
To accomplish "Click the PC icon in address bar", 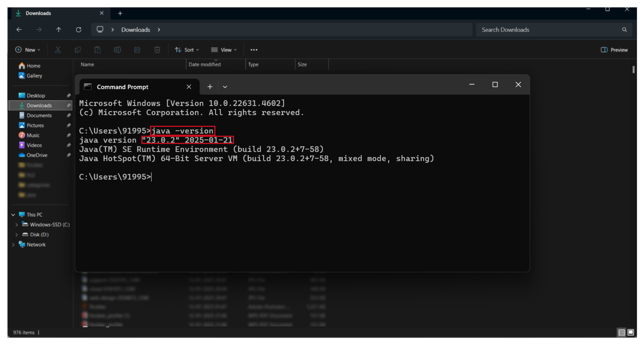I will pyautogui.click(x=100, y=30).
